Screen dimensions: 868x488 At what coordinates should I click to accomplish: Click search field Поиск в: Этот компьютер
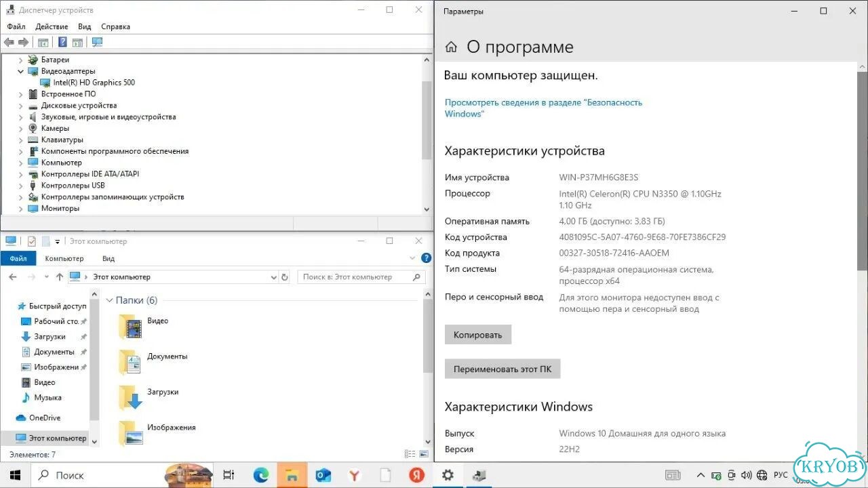click(361, 277)
